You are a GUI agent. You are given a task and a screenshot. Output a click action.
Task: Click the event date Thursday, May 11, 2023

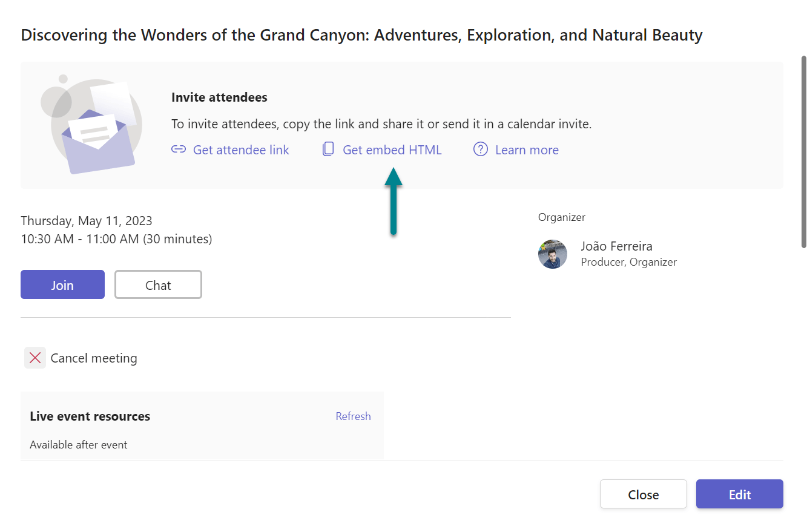86,220
